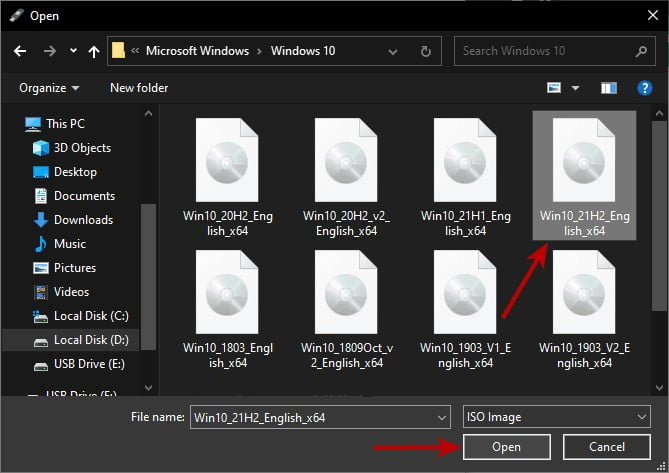This screenshot has height=473, width=669.
Task: Open Documents in the sidebar
Action: [84, 196]
